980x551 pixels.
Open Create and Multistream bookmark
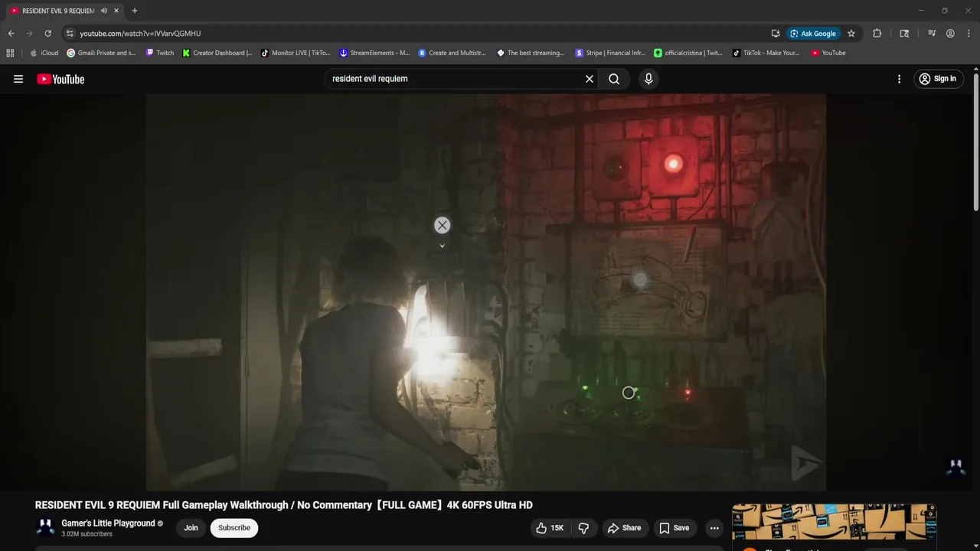coord(452,53)
